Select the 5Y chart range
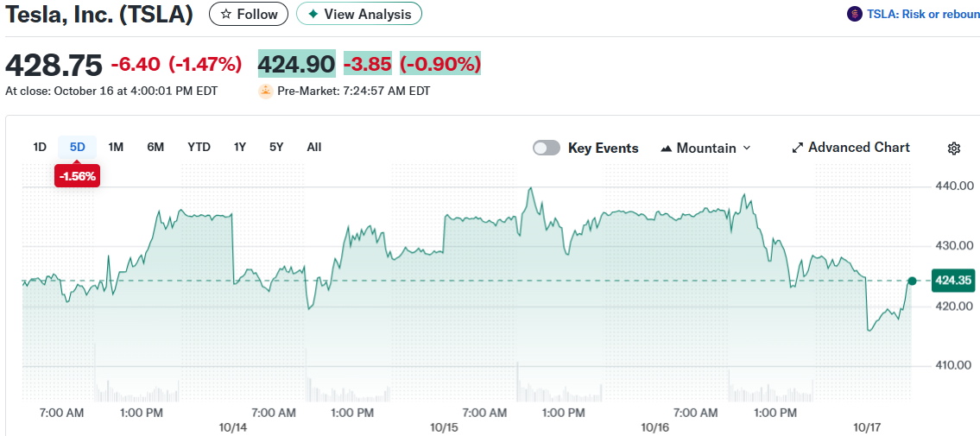 coord(276,147)
